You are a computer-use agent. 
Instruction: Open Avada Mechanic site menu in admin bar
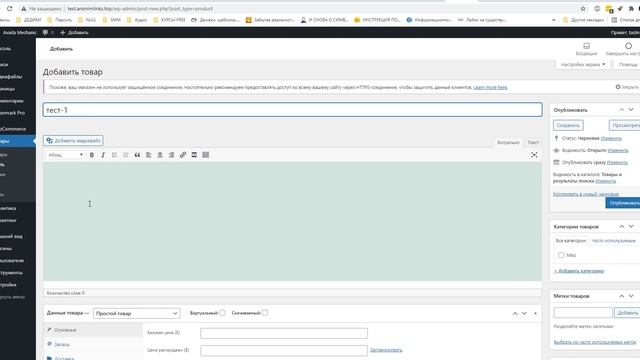click(x=19, y=32)
